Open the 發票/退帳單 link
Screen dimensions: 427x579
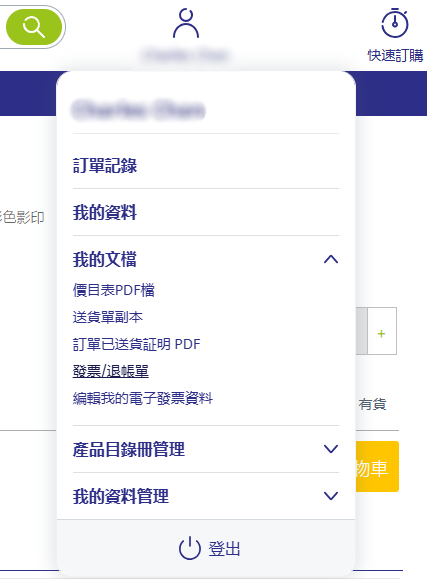pyautogui.click(x=111, y=371)
